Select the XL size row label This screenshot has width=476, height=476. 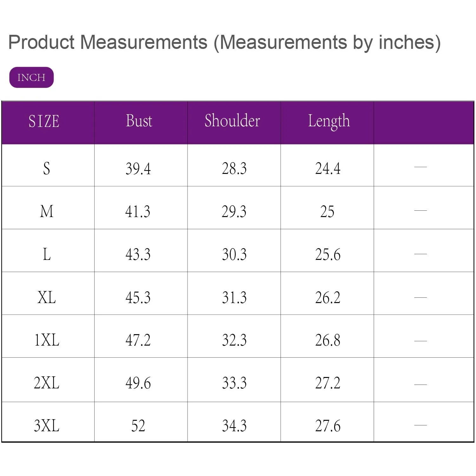point(47,297)
